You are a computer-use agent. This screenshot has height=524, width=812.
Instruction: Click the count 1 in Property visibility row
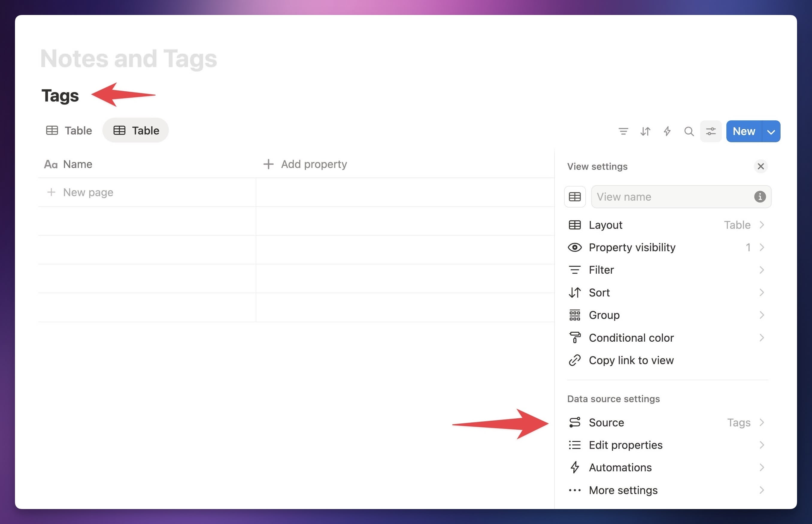click(x=748, y=247)
